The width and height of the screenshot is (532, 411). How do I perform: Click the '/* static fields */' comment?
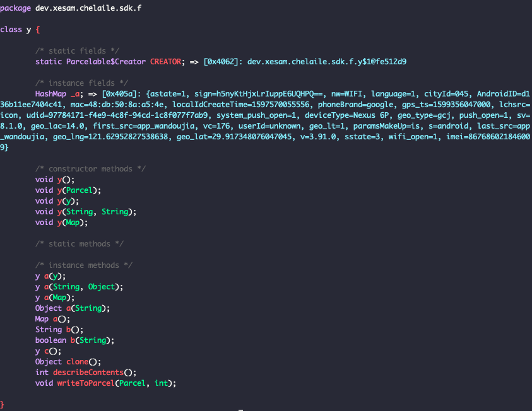click(x=78, y=51)
